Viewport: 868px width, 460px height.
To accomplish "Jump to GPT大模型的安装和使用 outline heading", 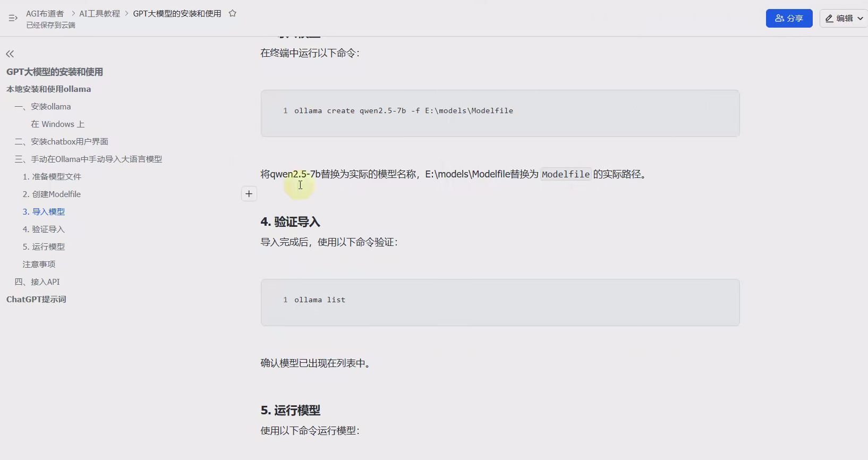I will 55,72.
